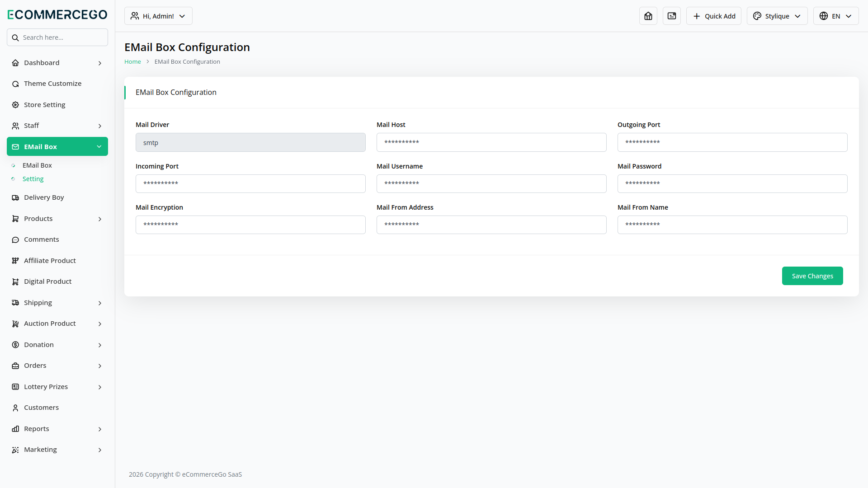The width and height of the screenshot is (868, 488).
Task: Open the Comments menu item
Action: point(57,239)
